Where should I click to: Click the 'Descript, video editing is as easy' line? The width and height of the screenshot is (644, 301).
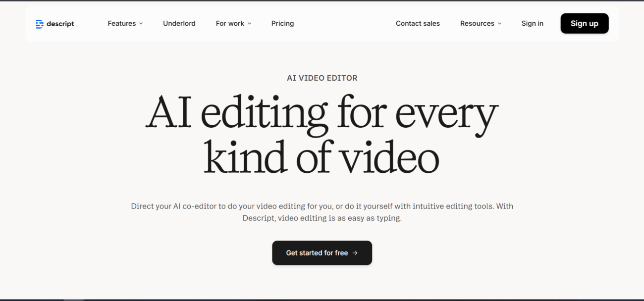322,218
